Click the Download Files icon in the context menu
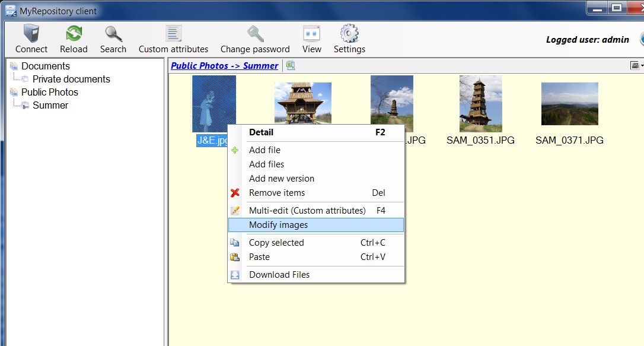 click(235, 275)
